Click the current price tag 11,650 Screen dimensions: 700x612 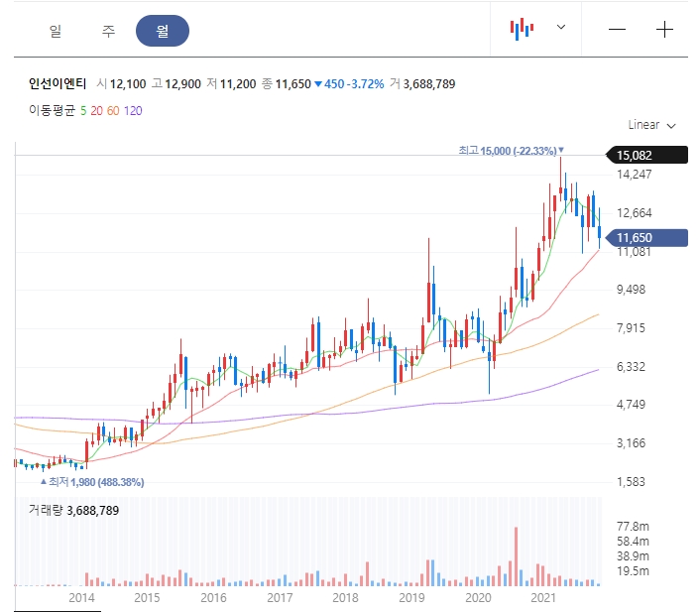[646, 238]
